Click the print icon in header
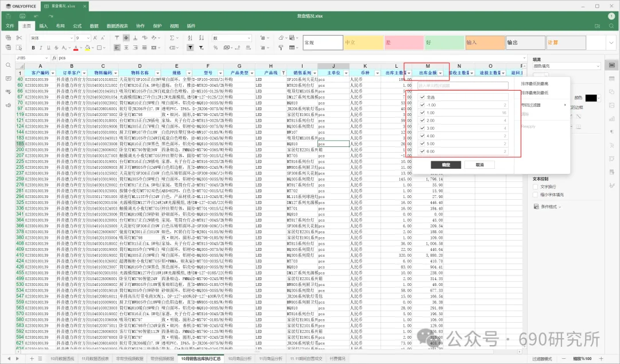The height and width of the screenshot is (364, 620). pos(22,16)
